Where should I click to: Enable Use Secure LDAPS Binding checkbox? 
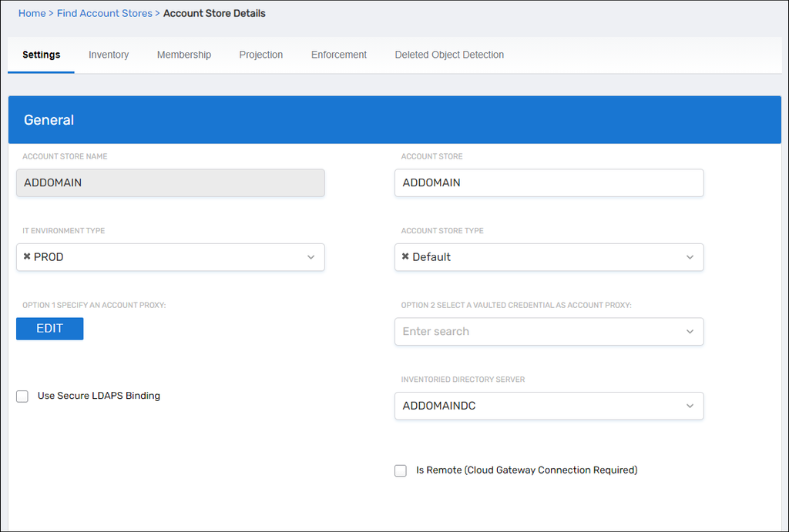pyautogui.click(x=22, y=396)
